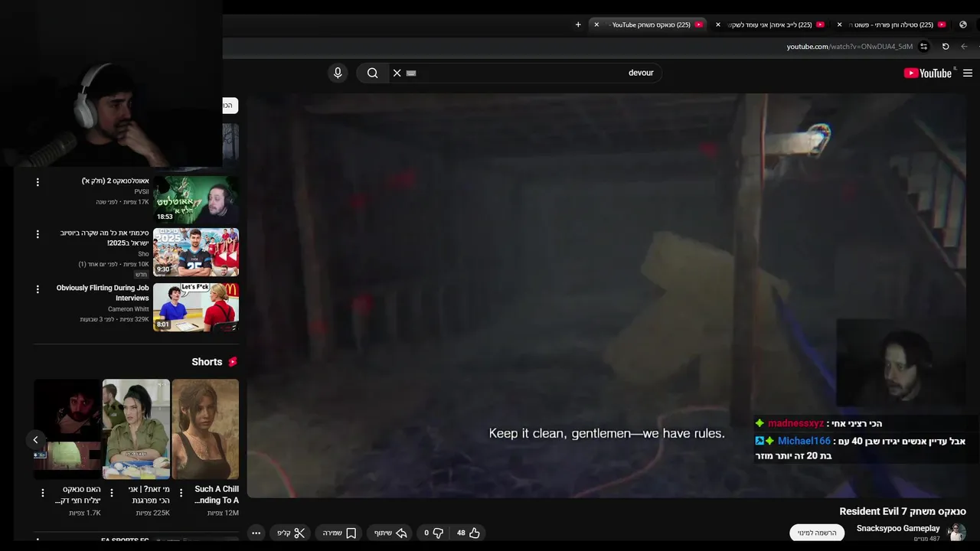Open the Snacksypoo channel avatar
The height and width of the screenshot is (551, 980).
click(957, 532)
